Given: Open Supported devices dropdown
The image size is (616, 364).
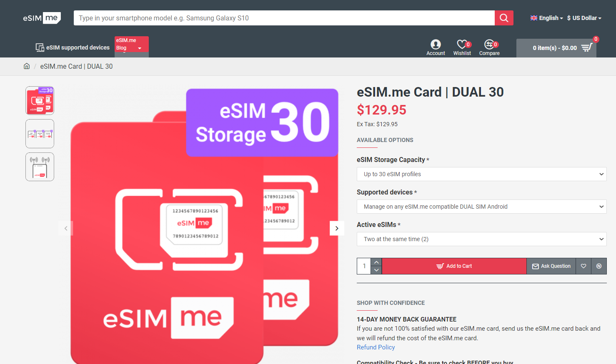Looking at the screenshot, I should [481, 207].
